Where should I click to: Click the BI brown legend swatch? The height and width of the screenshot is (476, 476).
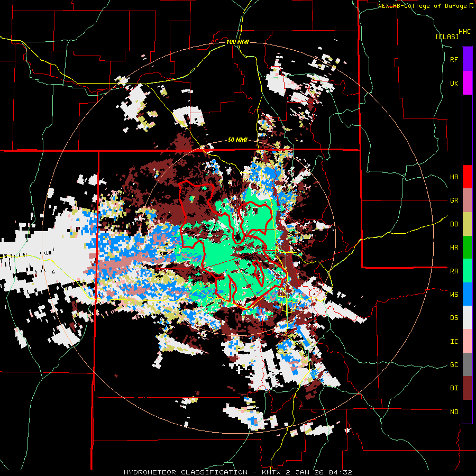467,388
